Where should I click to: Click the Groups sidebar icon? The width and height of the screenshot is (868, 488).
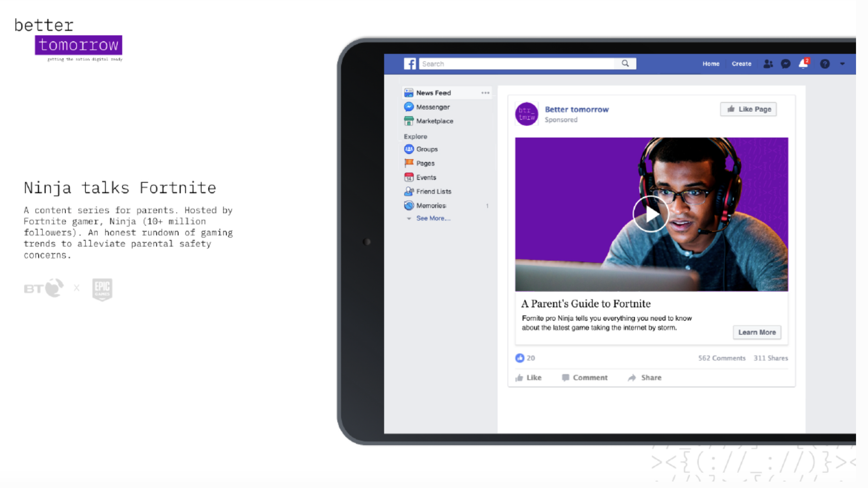pos(409,149)
